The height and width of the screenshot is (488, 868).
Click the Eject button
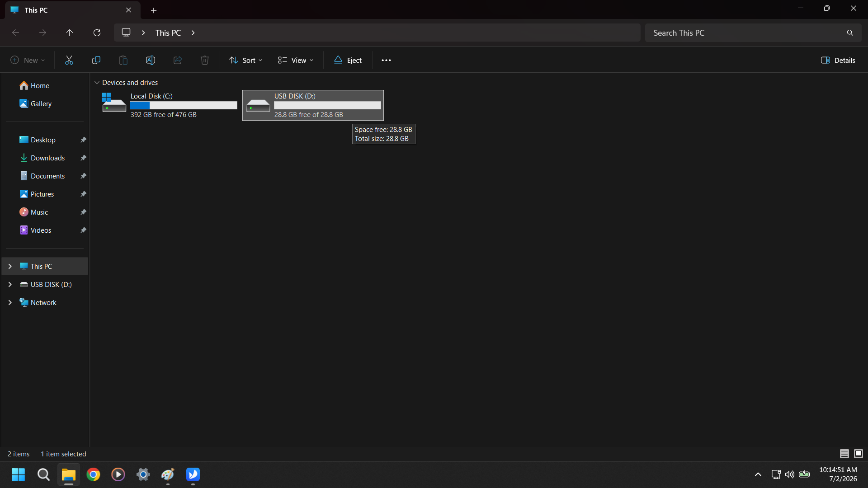(348, 60)
